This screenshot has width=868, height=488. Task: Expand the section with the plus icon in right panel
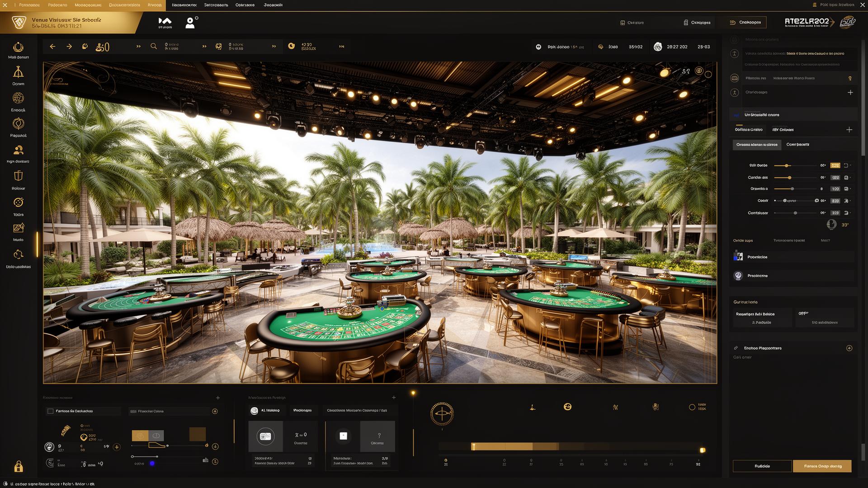tap(850, 92)
